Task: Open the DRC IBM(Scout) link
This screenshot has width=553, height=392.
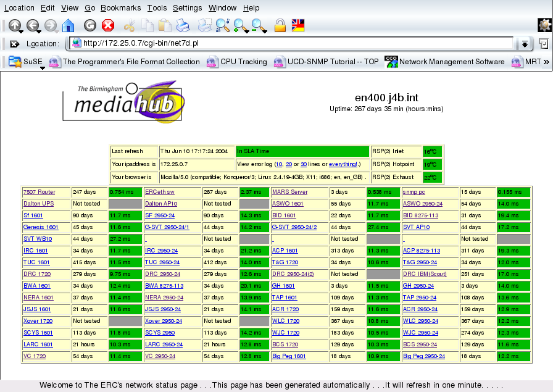Action: coord(425,274)
